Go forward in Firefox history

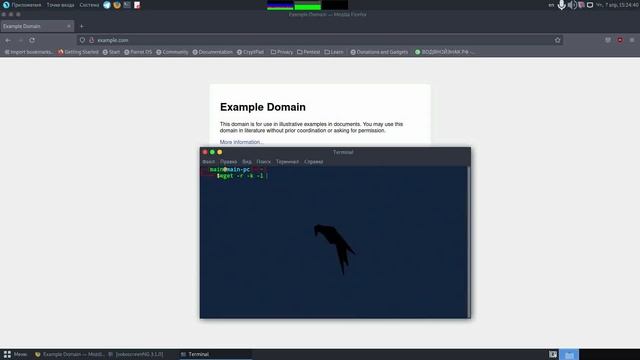pyautogui.click(x=20, y=40)
